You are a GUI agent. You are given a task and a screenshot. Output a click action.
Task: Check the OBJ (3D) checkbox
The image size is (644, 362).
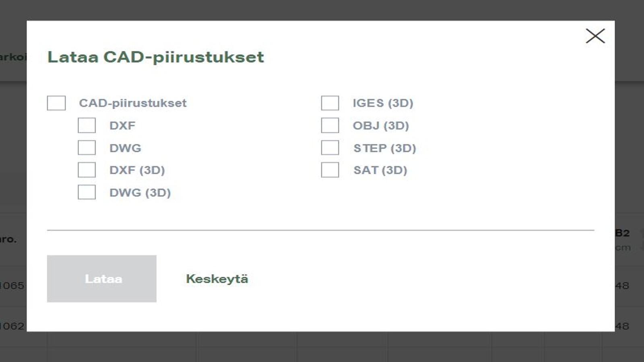coord(330,125)
